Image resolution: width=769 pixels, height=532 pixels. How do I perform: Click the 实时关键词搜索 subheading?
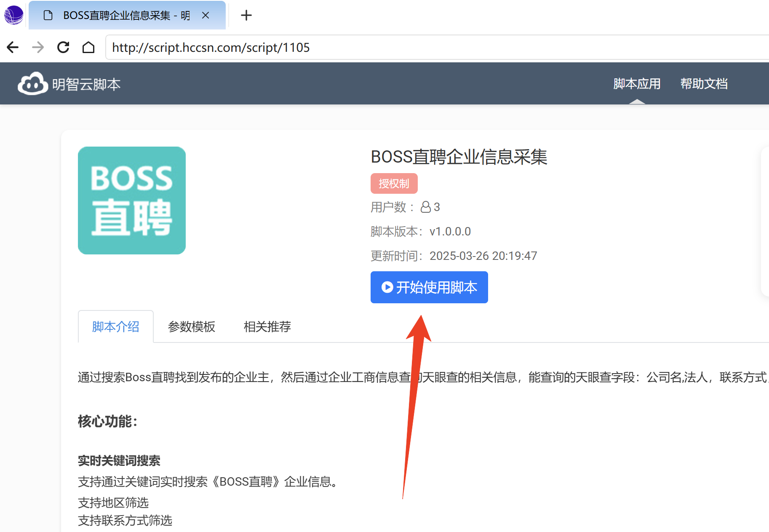(x=119, y=461)
